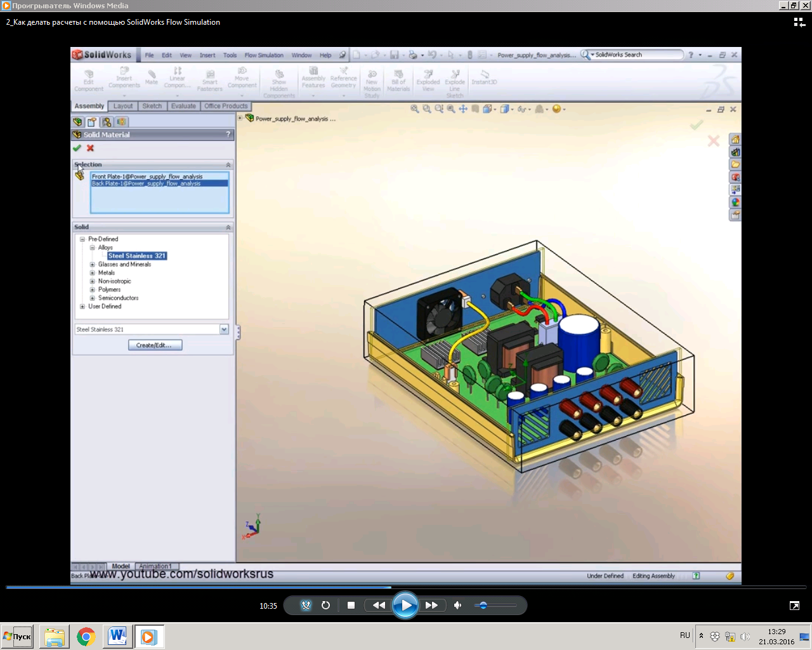Collapse the Selection section
Image resolution: width=812 pixels, height=650 pixels.
click(x=228, y=164)
